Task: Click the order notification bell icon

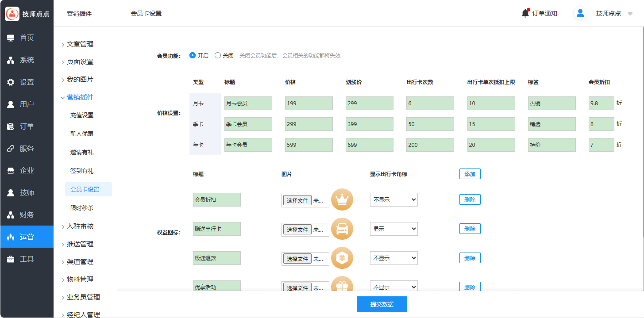Action: point(525,13)
